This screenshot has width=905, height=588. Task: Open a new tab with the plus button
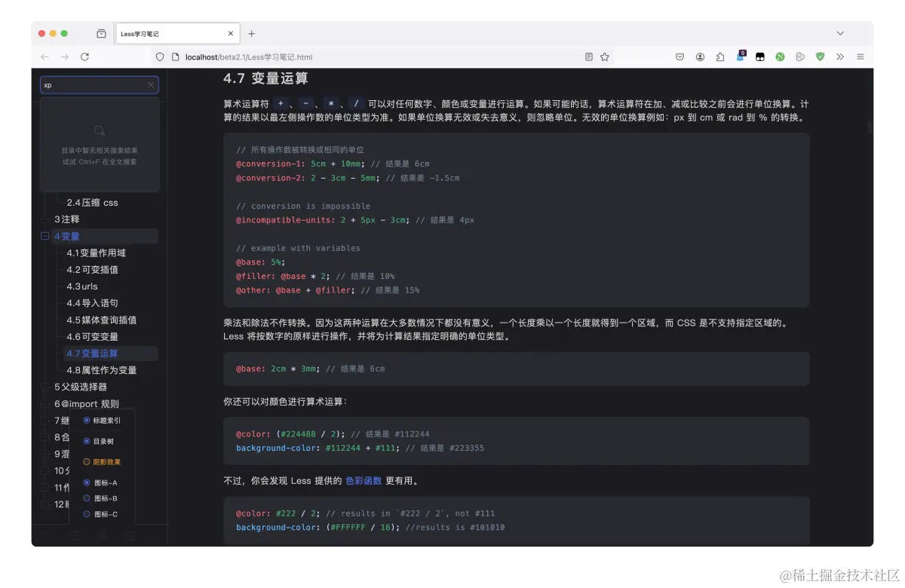tap(251, 33)
